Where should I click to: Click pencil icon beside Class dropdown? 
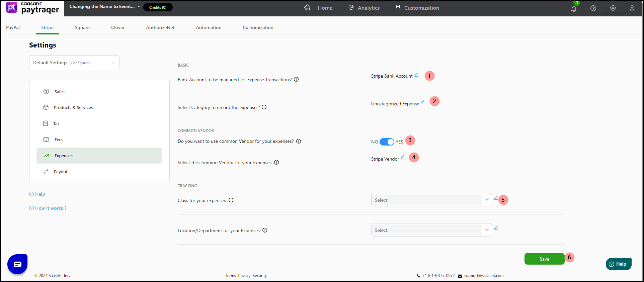pos(496,198)
